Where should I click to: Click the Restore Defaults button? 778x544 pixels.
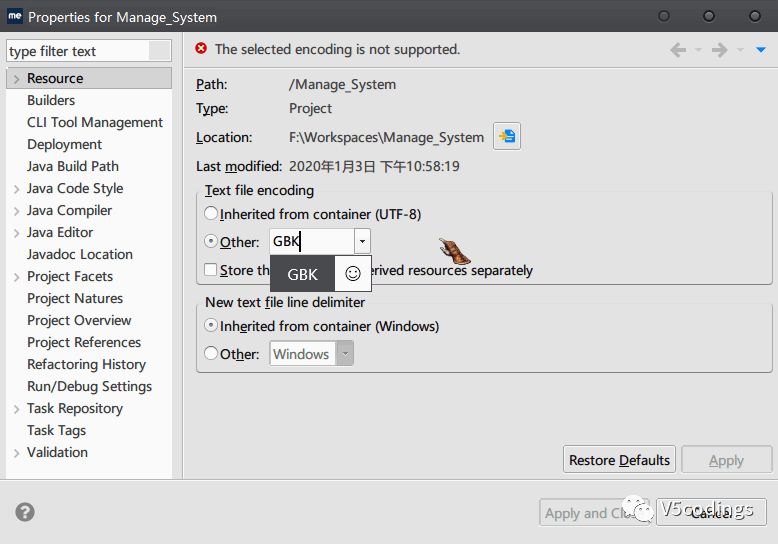tap(619, 460)
